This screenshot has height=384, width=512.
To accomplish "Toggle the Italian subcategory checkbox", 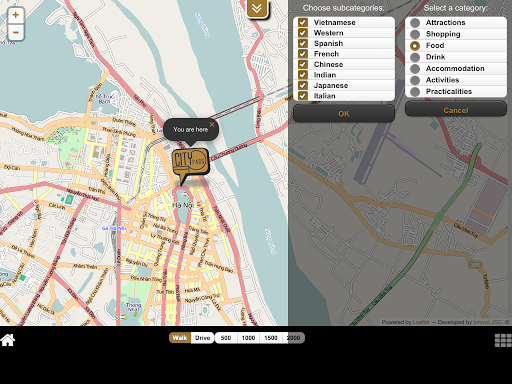I will (303, 96).
